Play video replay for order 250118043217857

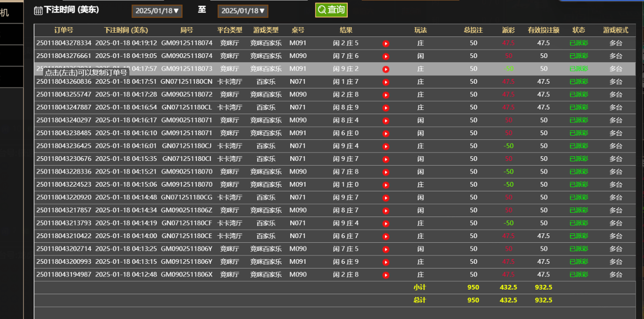point(386,211)
